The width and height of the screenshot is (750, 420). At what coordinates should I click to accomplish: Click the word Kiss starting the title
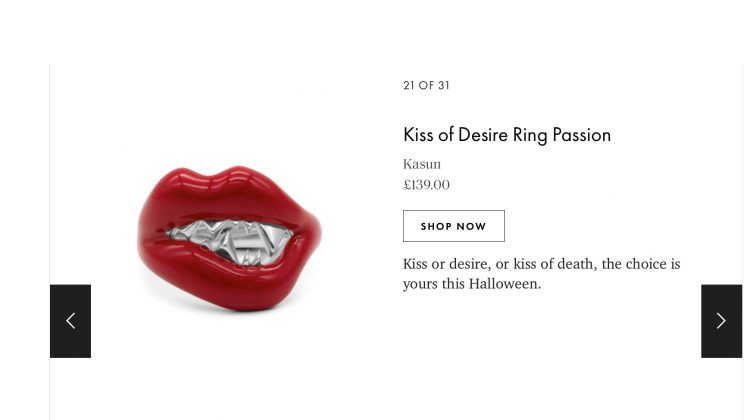(419, 135)
